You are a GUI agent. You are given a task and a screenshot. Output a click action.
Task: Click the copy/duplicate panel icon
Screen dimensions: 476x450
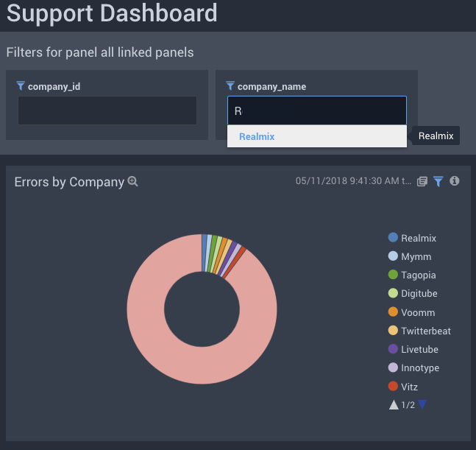(x=422, y=181)
